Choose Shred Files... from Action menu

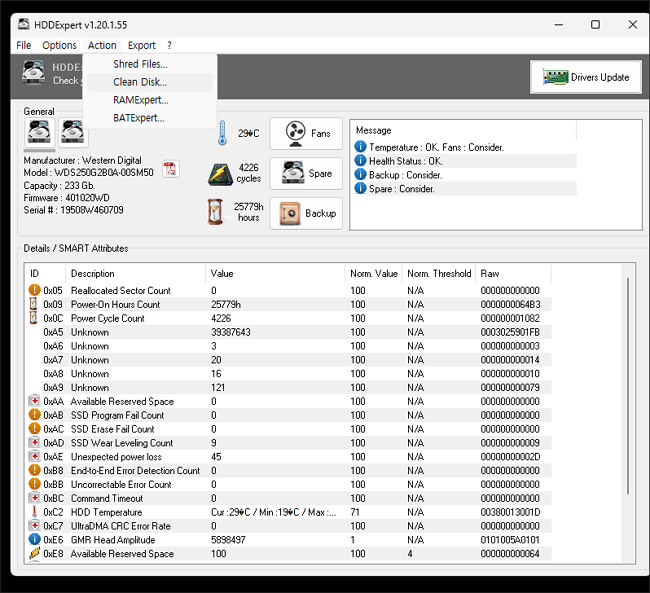coord(150,64)
